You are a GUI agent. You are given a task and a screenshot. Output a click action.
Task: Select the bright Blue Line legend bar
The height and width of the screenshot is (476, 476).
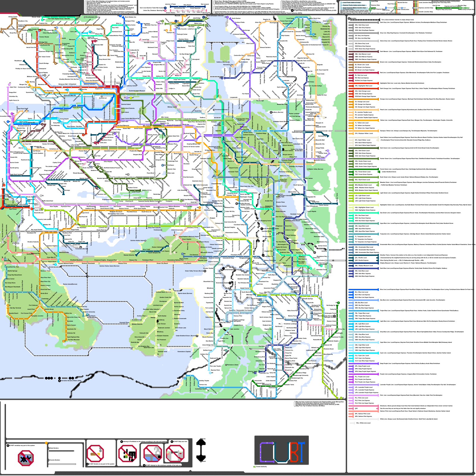pyautogui.click(x=364, y=289)
